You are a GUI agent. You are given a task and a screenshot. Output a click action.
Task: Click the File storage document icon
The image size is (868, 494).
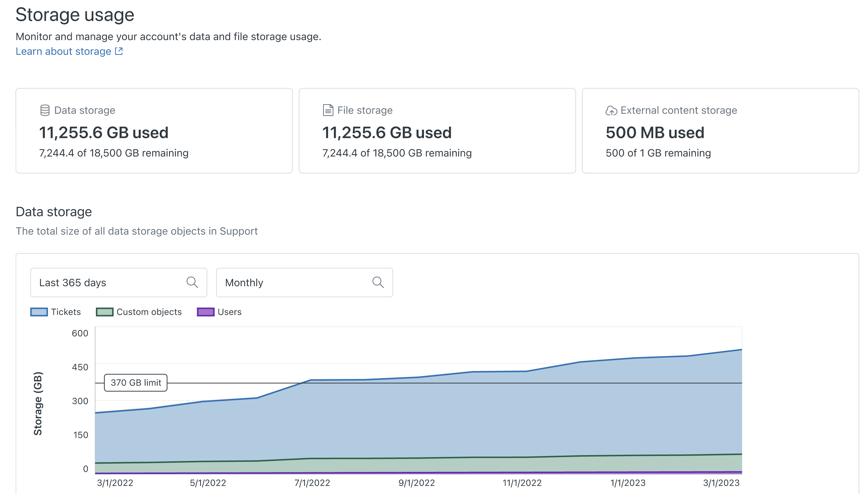[328, 110]
